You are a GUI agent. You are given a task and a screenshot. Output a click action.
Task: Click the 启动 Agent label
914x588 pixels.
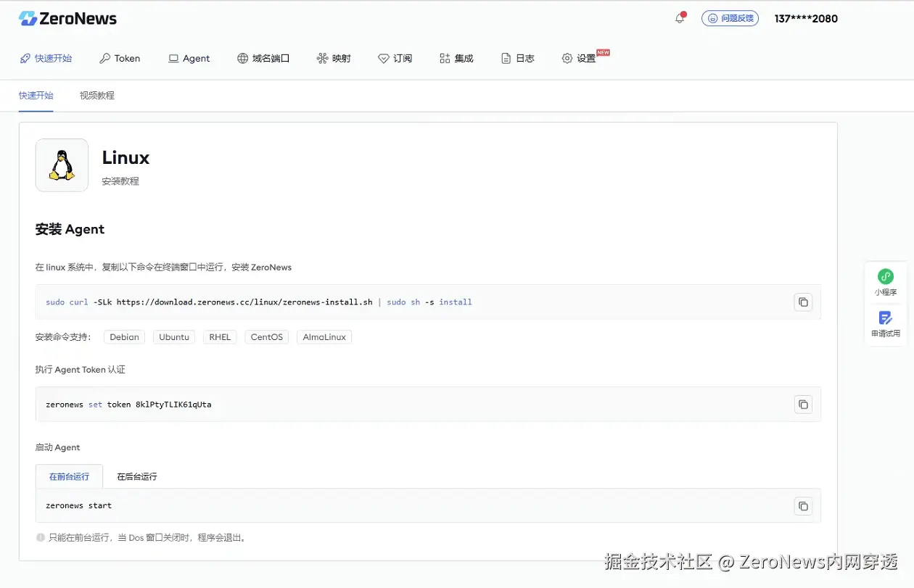click(58, 447)
